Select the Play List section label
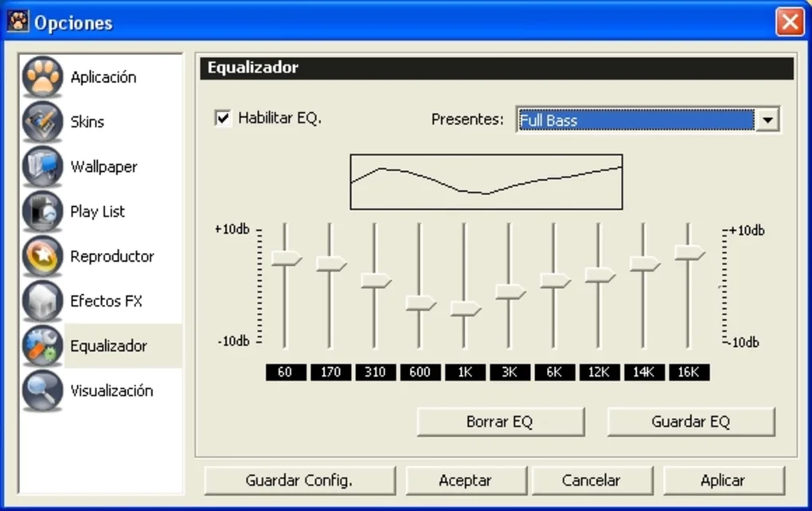Viewport: 812px width, 511px height. click(97, 211)
